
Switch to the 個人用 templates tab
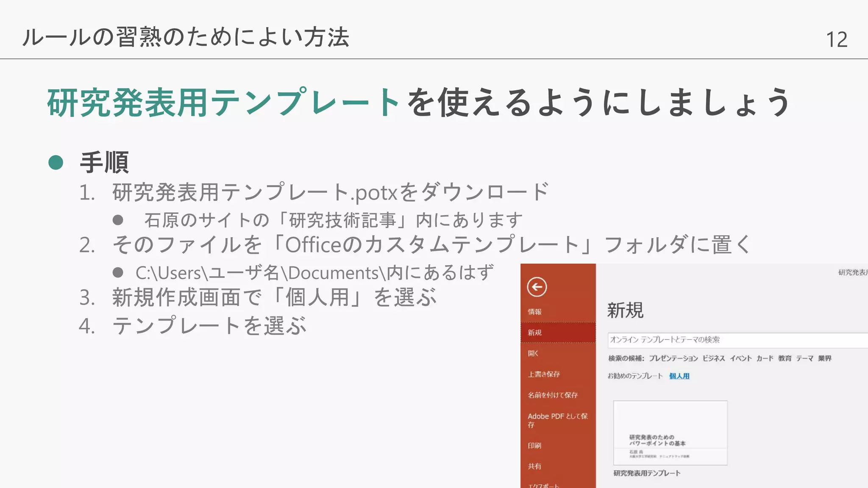(x=679, y=376)
